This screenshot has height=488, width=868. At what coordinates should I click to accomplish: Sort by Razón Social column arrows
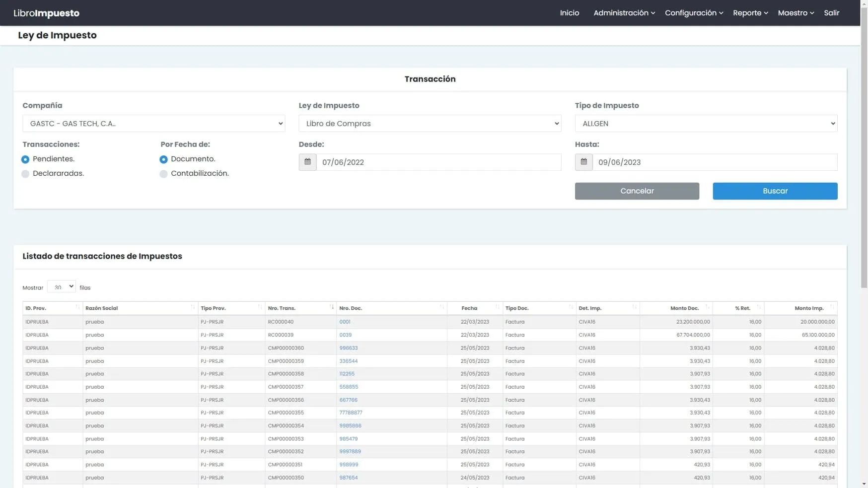click(193, 307)
